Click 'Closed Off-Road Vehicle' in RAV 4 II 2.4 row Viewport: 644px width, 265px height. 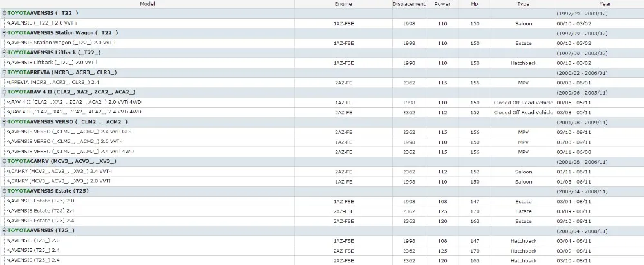[x=523, y=112]
